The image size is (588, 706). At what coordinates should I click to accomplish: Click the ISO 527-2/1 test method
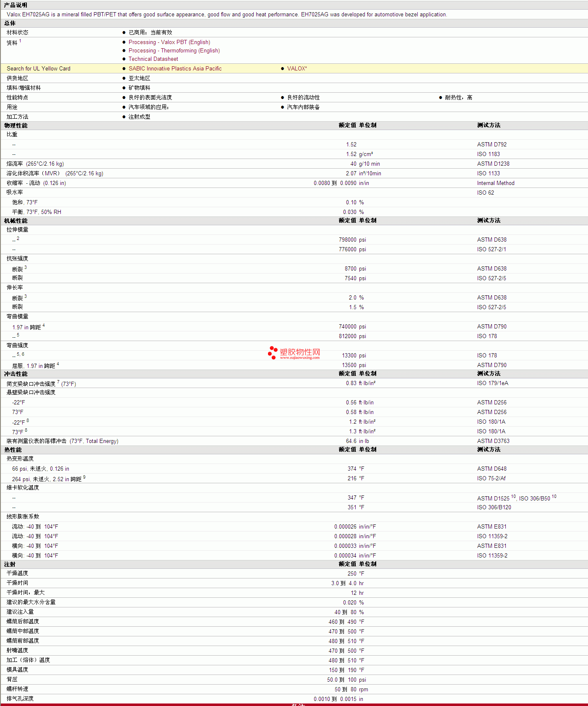[x=491, y=249]
